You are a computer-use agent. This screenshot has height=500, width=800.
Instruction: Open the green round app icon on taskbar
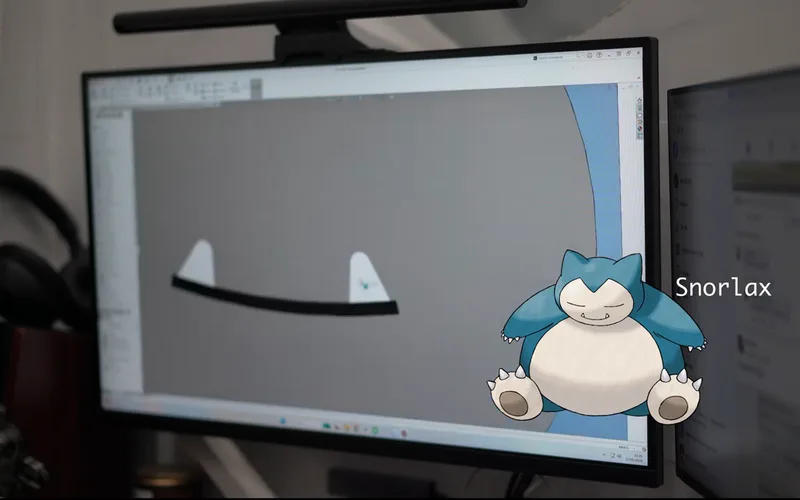[375, 431]
